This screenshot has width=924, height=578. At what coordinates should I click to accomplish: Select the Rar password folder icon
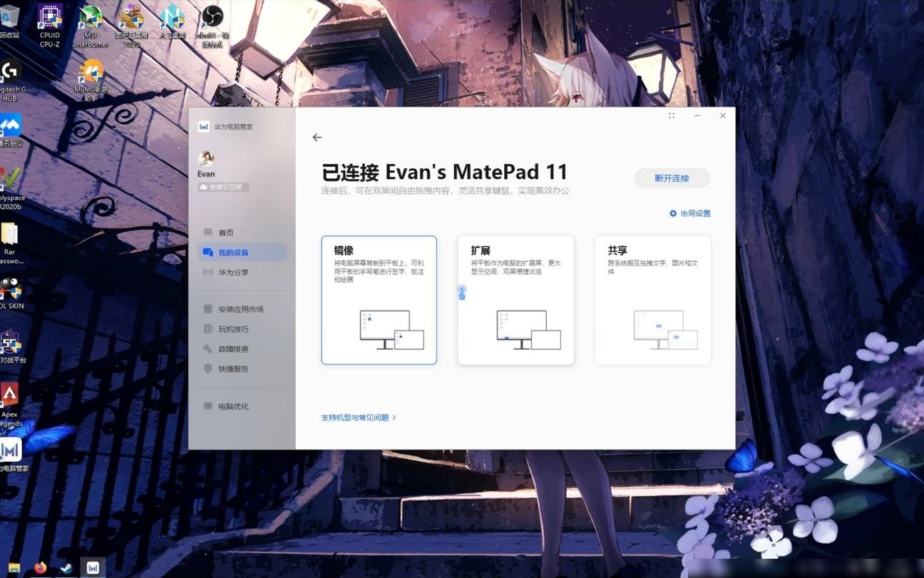10,243
